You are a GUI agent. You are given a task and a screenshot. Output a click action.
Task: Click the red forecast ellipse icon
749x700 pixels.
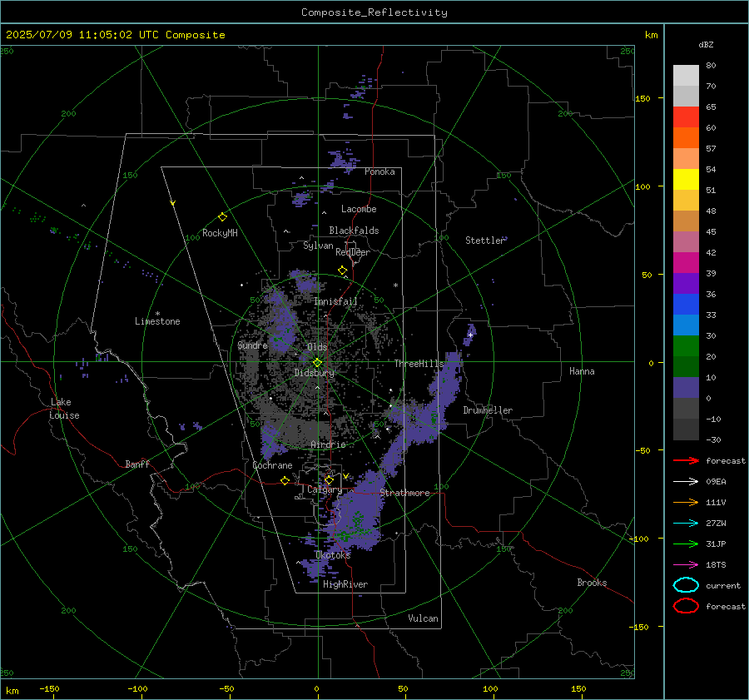pyautogui.click(x=686, y=606)
